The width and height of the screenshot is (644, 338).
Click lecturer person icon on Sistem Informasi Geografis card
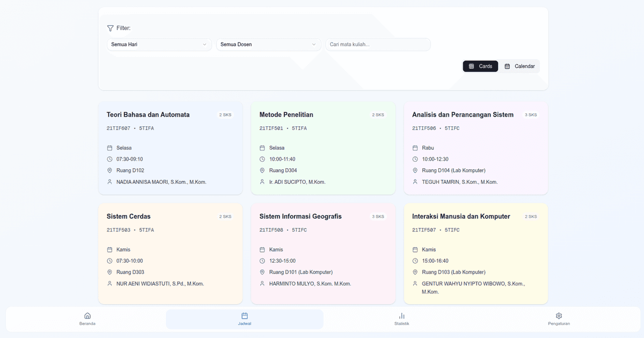pos(262,284)
